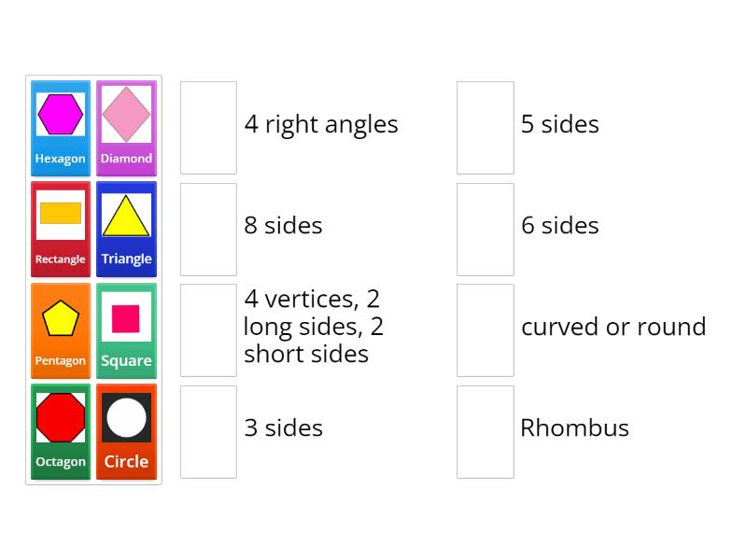747x560 pixels.
Task: Click the clue text '4 right angles'
Action: coord(321,124)
